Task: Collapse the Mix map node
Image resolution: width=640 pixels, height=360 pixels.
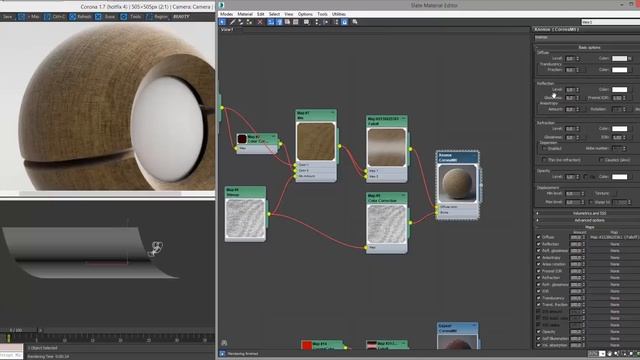Action: click(333, 113)
